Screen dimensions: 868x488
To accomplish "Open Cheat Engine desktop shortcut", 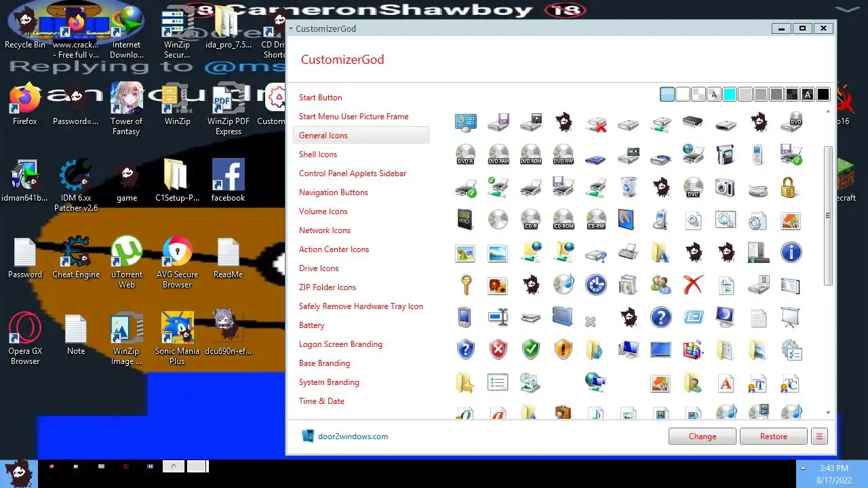I will point(76,258).
